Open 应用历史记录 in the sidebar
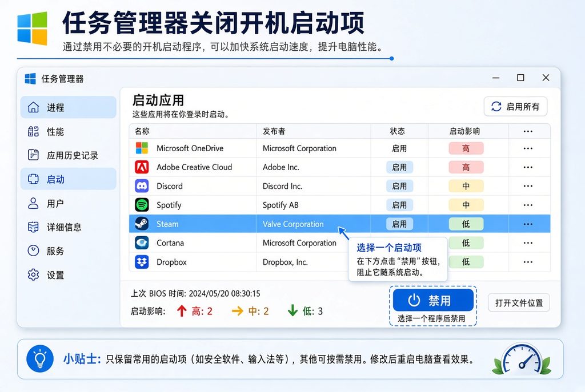The image size is (585, 392). [69, 155]
